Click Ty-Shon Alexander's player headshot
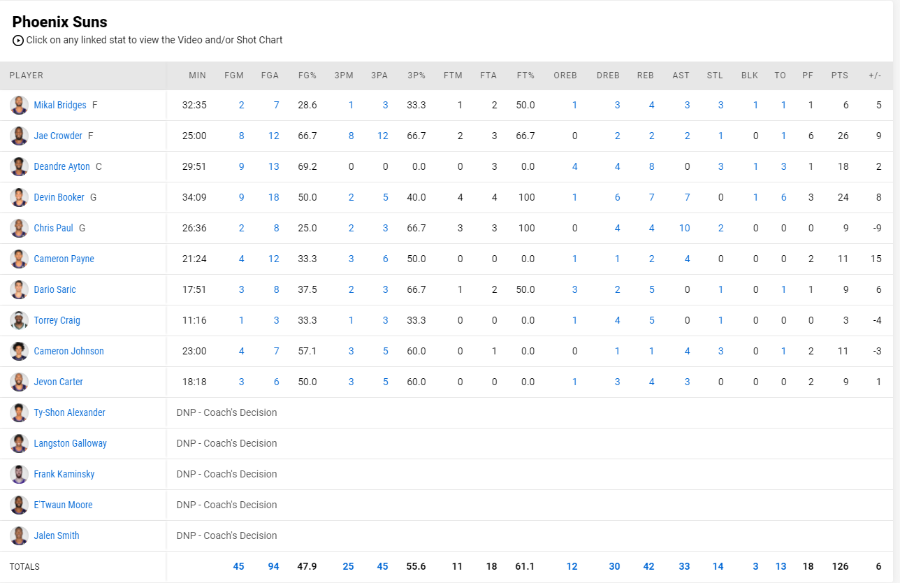 coord(19,413)
